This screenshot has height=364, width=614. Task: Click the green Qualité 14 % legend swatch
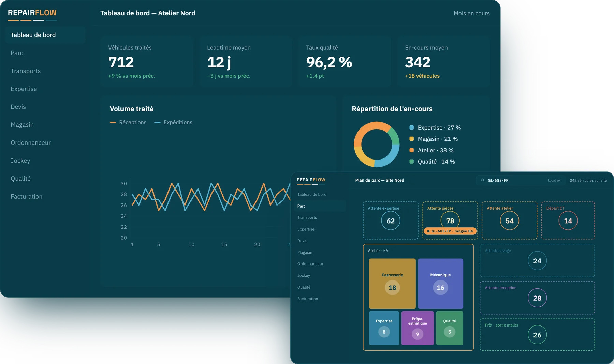point(412,162)
